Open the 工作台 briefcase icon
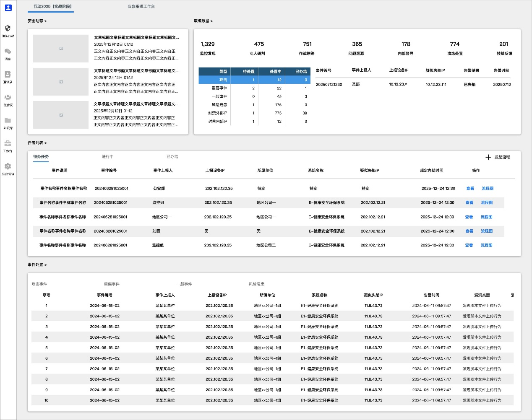 [8, 143]
